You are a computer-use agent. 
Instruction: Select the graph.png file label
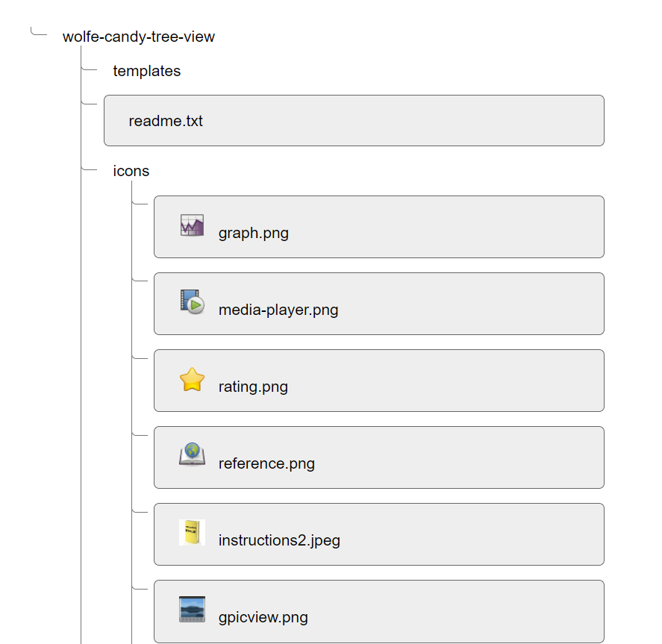(x=253, y=233)
